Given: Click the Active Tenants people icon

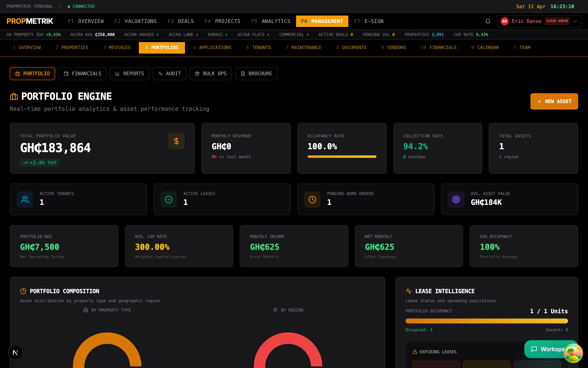Looking at the screenshot, I should [x=25, y=200].
